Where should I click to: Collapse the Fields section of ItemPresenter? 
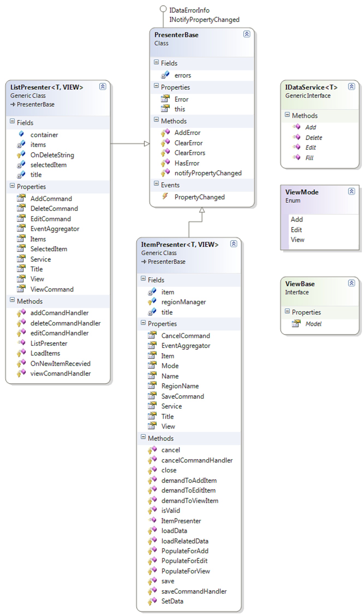[x=143, y=279]
